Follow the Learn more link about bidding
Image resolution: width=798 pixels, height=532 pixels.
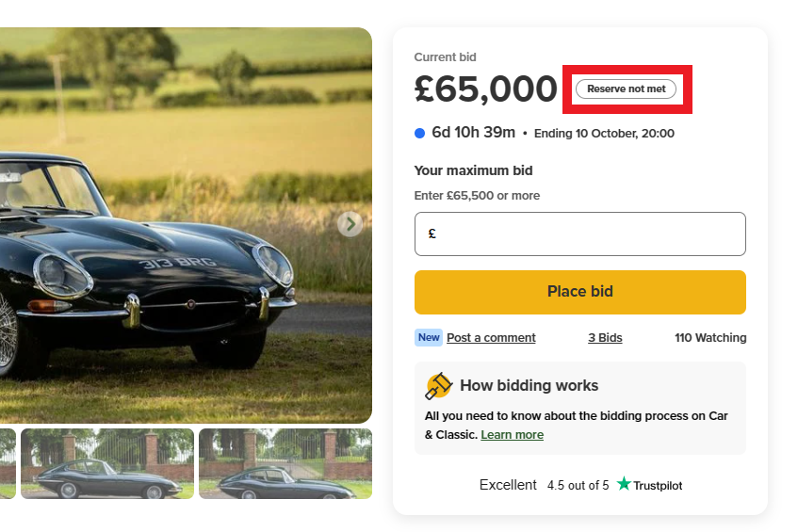pos(512,435)
